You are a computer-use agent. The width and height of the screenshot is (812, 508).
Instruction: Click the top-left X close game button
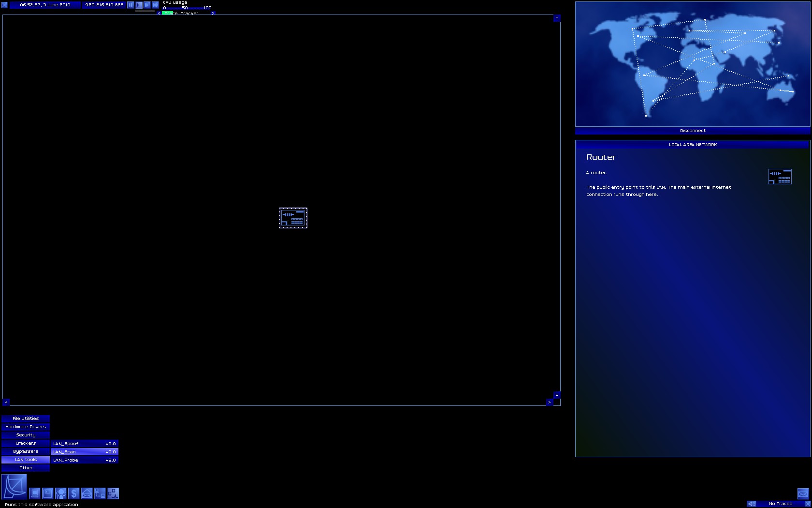[x=4, y=5]
